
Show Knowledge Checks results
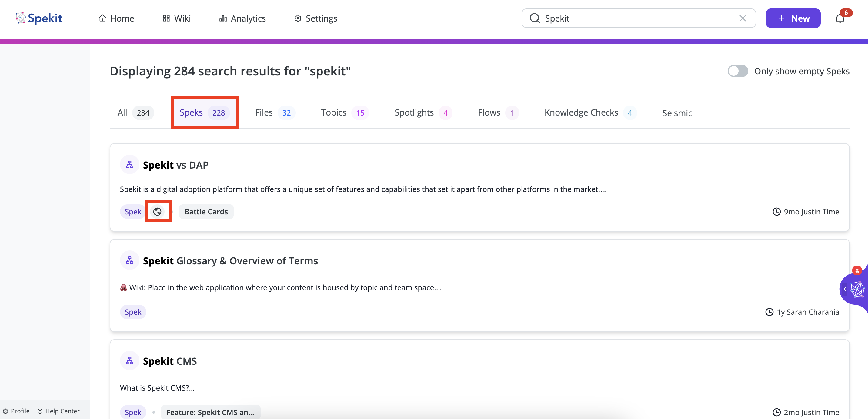pos(590,112)
